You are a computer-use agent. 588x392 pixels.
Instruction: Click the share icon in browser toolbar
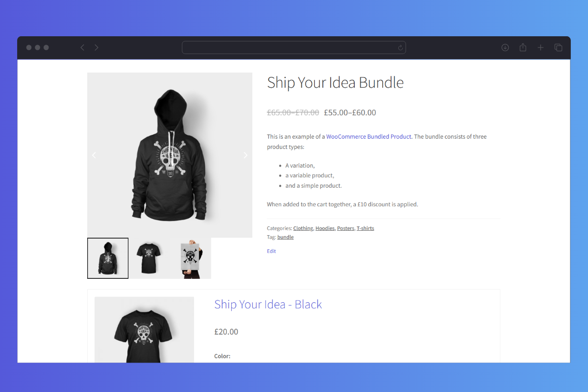[x=523, y=48]
